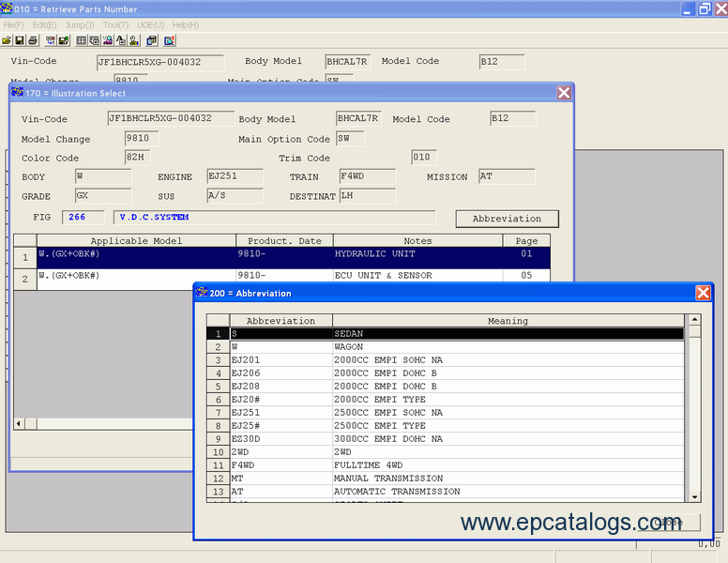
Task: Click the Abbreviation button
Action: [x=507, y=219]
